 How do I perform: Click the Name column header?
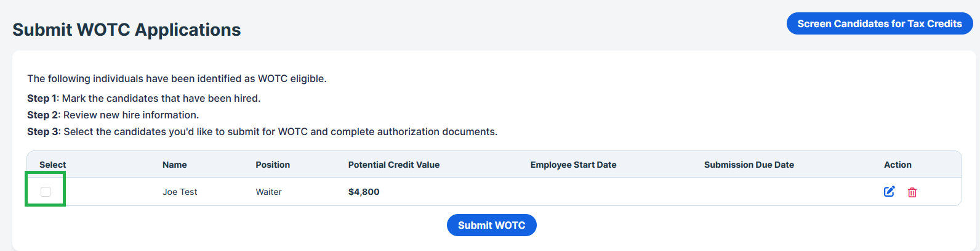tap(175, 165)
